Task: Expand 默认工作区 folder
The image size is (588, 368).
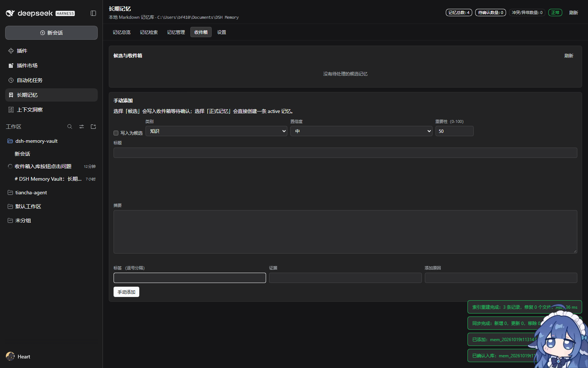Action: (x=10, y=206)
